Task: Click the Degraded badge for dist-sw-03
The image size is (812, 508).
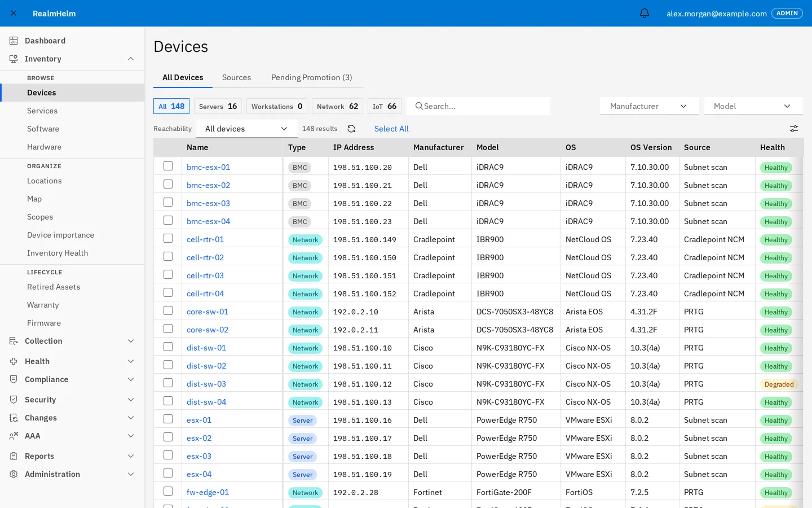Action: click(779, 384)
